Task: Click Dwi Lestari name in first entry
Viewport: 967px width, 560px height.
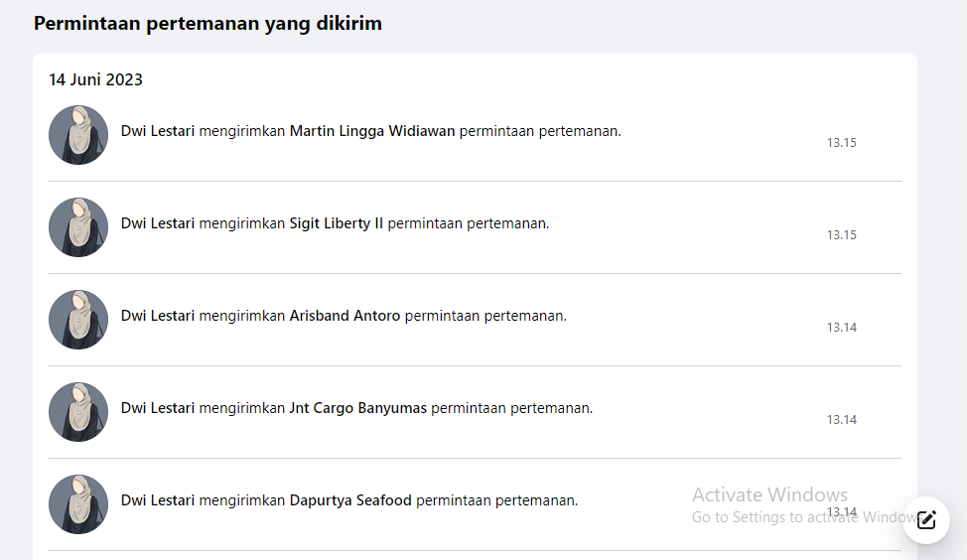Action: (157, 131)
